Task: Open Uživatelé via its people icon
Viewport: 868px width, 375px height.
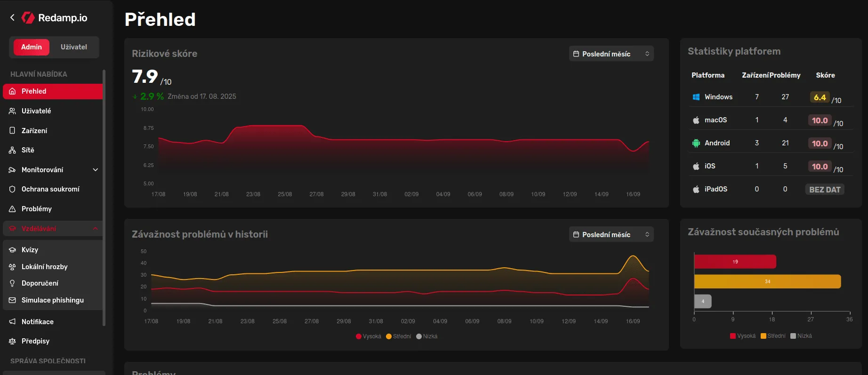Action: coord(12,111)
